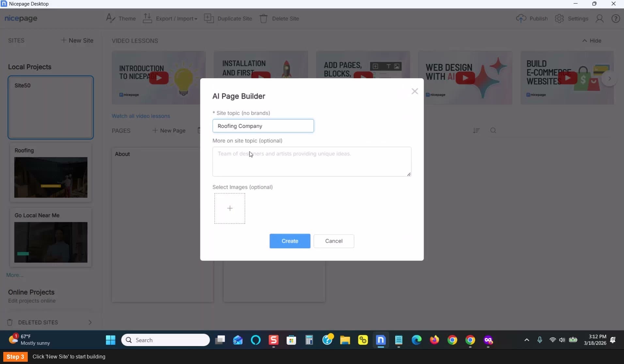This screenshot has width=624, height=364.
Task: Open the Cortana circle icon in taskbar
Action: click(256, 340)
